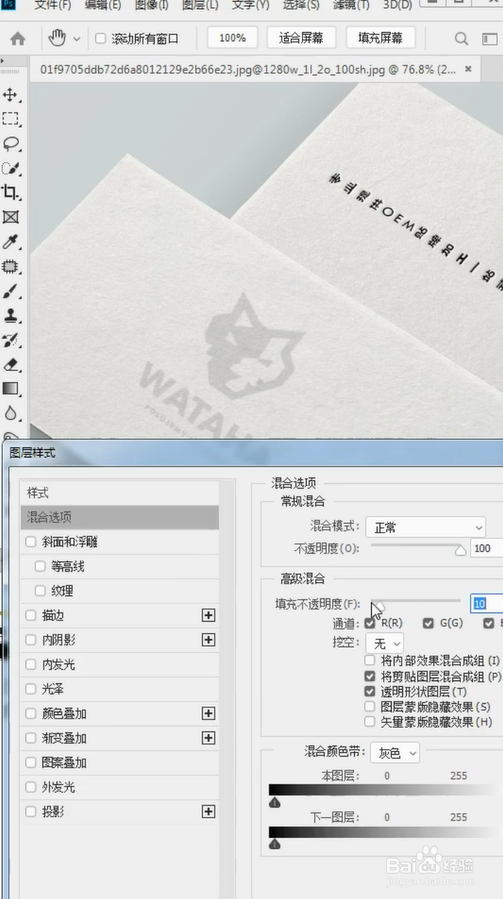
Task: Open the 编辑(E) menu
Action: click(x=103, y=5)
